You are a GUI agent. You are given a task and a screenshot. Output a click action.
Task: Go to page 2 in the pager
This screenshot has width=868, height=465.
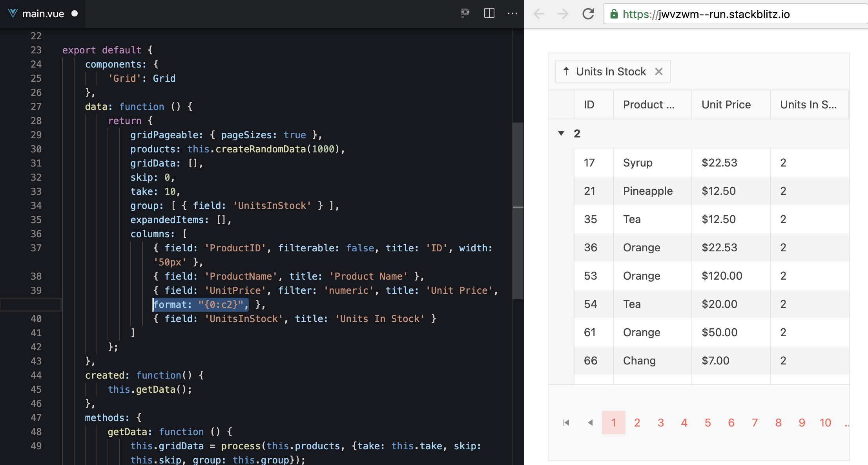coord(637,423)
